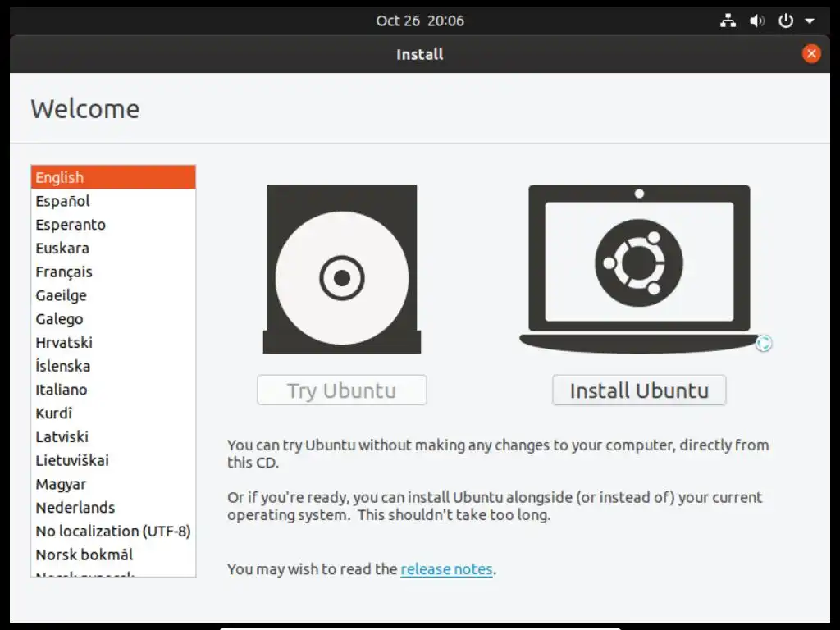
Task: Expand the system menu arrow
Action: [810, 21]
